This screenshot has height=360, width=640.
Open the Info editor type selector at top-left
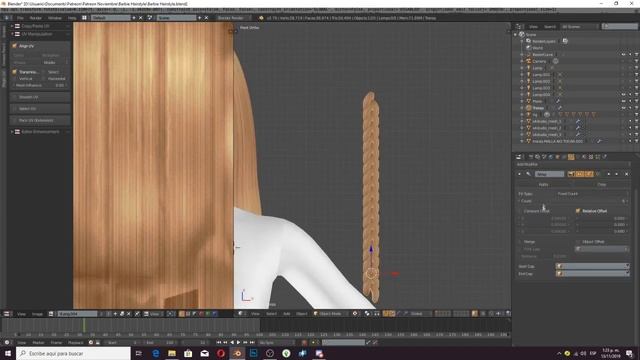(x=7, y=18)
